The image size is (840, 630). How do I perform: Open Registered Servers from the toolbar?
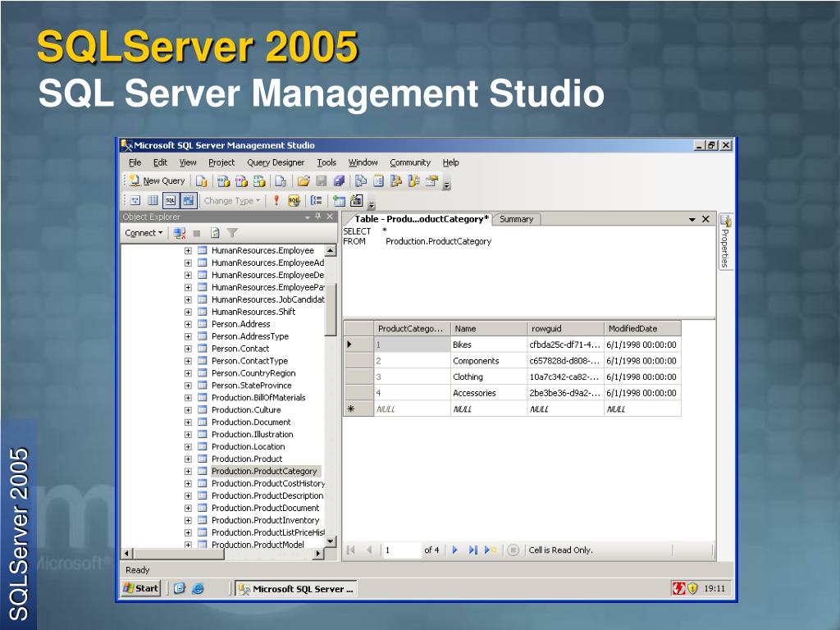(361, 181)
